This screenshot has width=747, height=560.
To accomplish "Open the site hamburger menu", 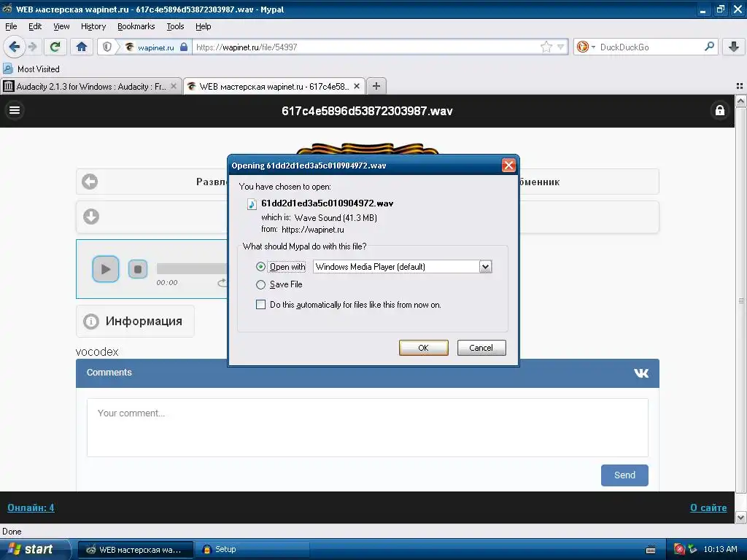I will click(15, 111).
